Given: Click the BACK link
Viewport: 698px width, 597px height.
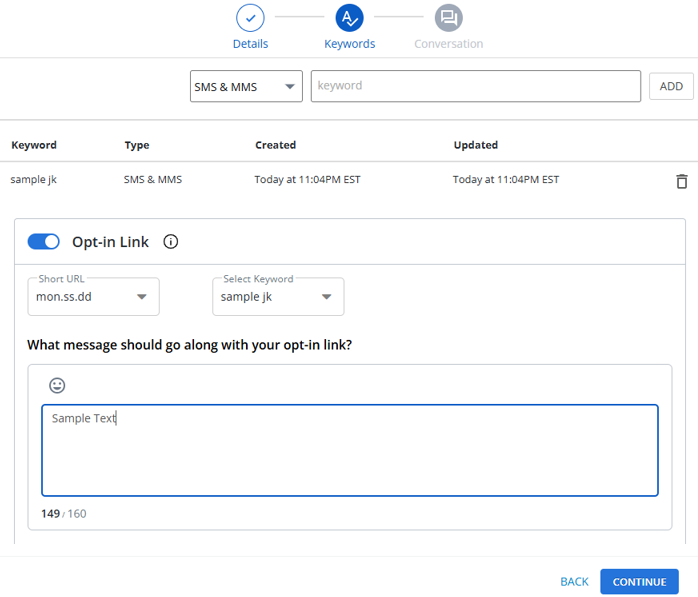Looking at the screenshot, I should (574, 582).
